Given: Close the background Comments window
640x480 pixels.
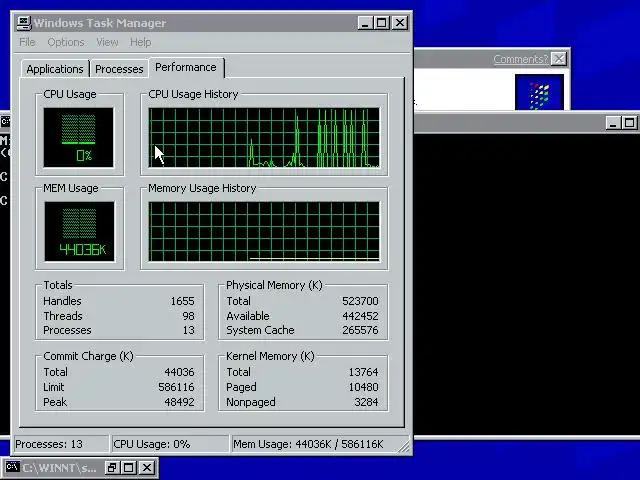Looking at the screenshot, I should [x=559, y=59].
